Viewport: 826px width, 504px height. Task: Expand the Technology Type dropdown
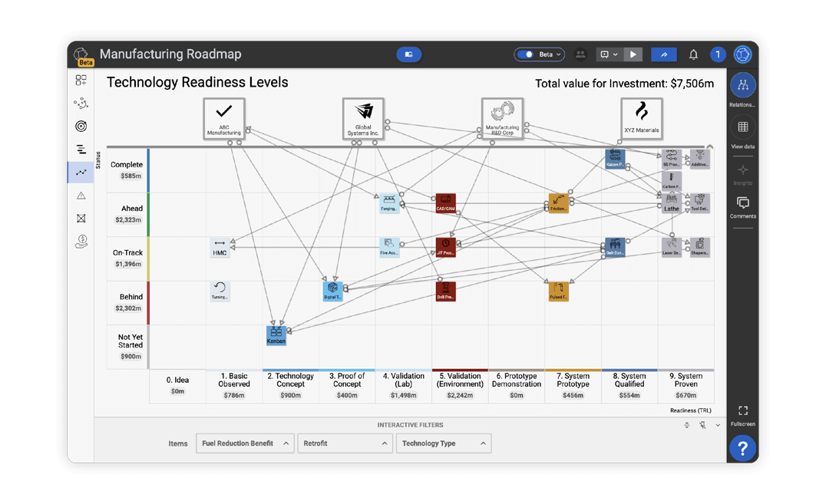coord(444,443)
